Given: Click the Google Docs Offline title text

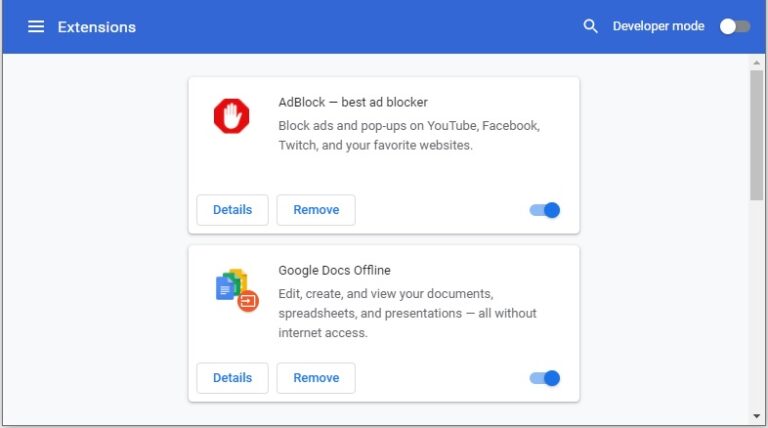Looking at the screenshot, I should tap(334, 270).
